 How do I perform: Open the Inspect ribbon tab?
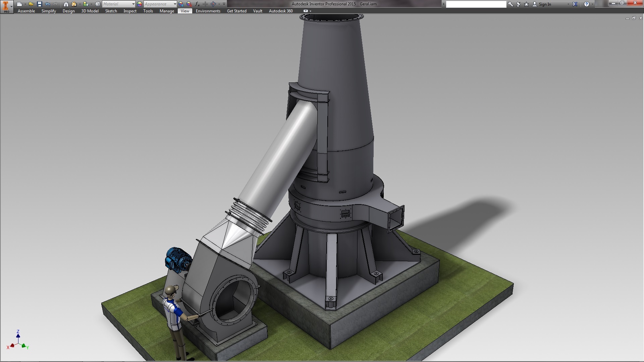coord(130,11)
